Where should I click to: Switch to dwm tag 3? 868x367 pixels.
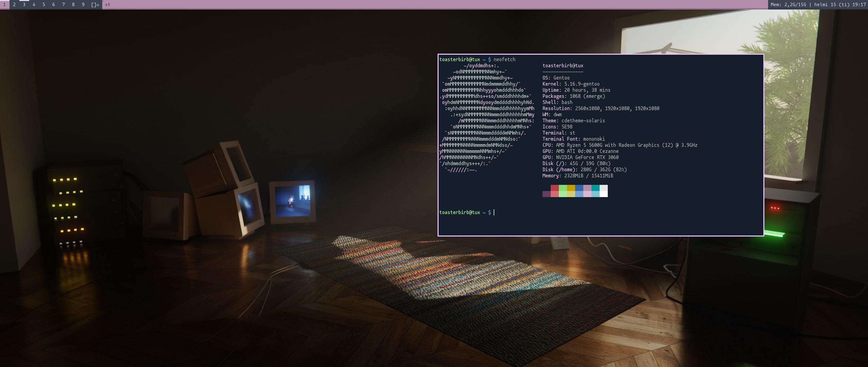click(24, 4)
